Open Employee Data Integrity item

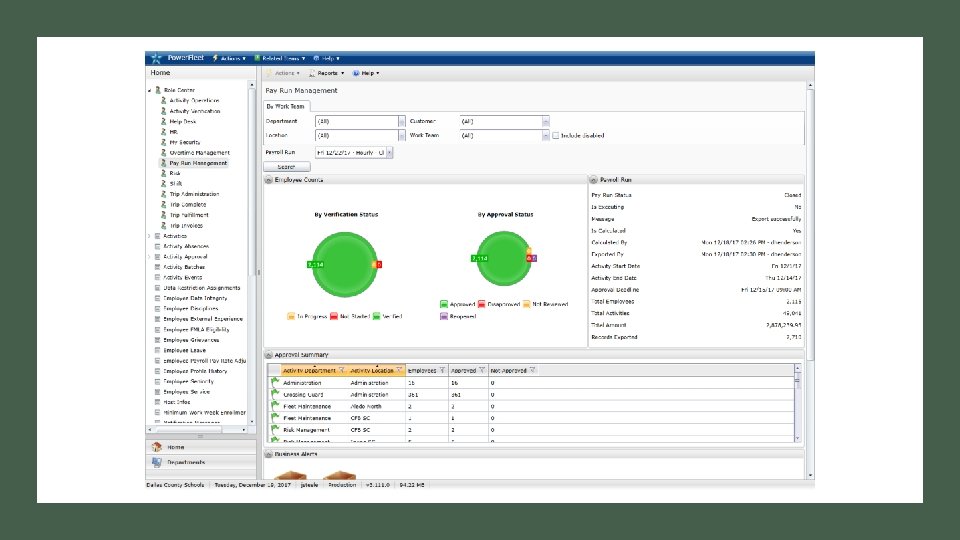(195, 298)
